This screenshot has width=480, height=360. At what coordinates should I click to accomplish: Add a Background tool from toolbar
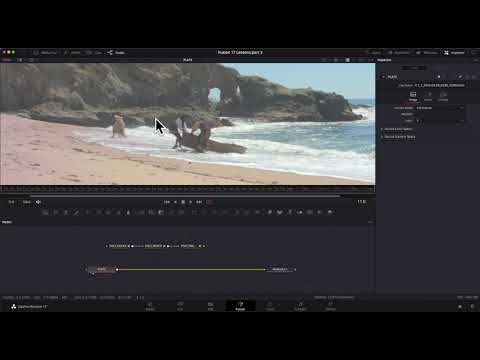tap(46, 212)
